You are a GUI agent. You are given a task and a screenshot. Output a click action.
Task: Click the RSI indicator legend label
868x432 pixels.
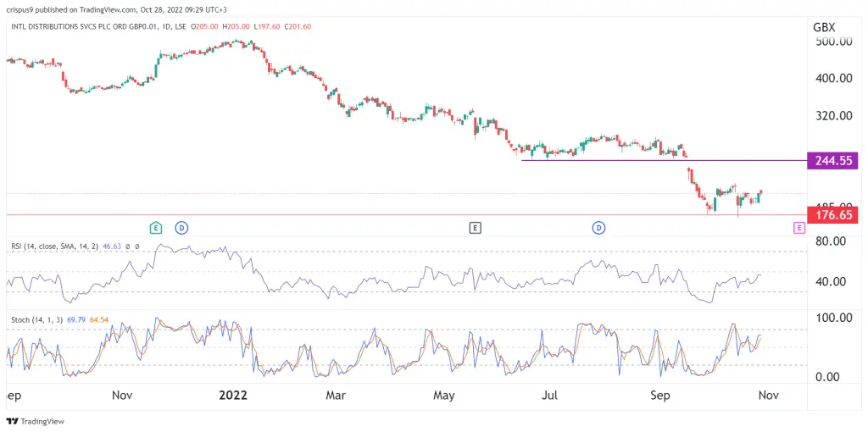coord(53,245)
